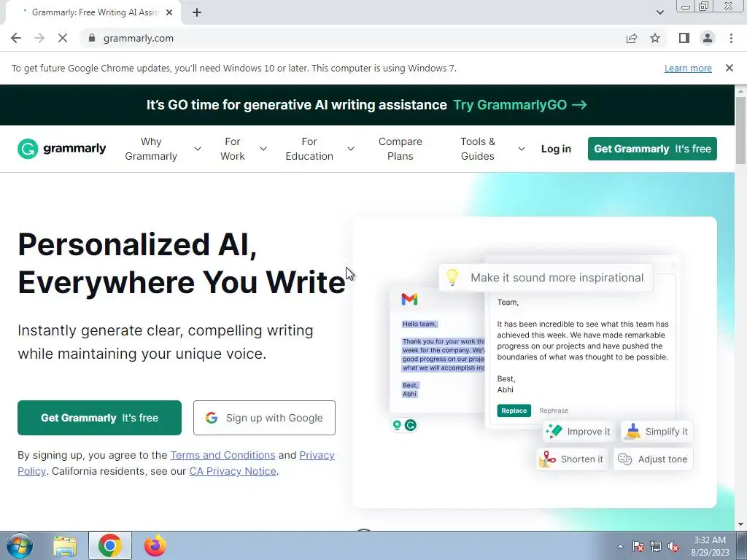Expand the Why Grammarly chevron
Screen dimensions: 747x560
click(197, 149)
